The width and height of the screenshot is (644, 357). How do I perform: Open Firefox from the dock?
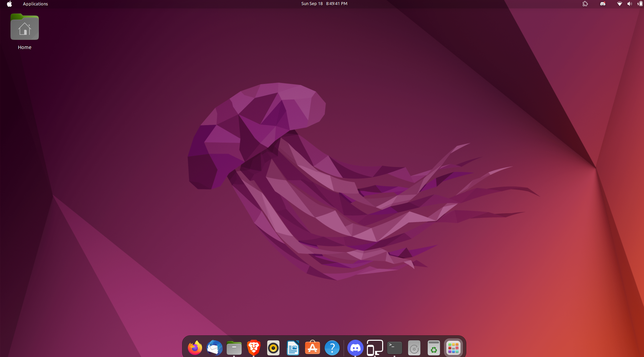click(195, 348)
